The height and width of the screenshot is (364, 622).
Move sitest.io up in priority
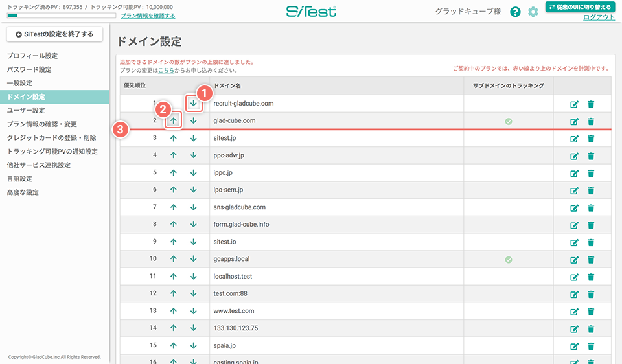click(174, 242)
